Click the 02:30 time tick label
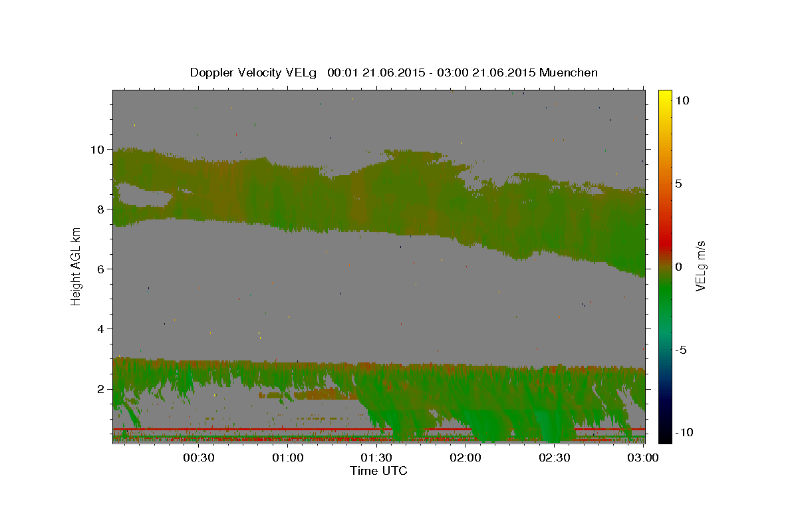The image size is (798, 532). point(554,458)
